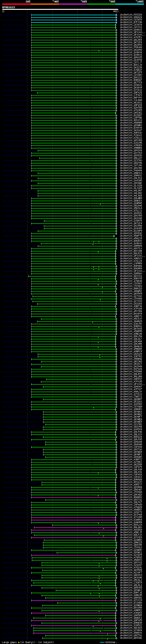Select label UniRef100_A5HK00
Image resolution: width=146 pixels, height=644 pixels.
[x=131, y=633]
